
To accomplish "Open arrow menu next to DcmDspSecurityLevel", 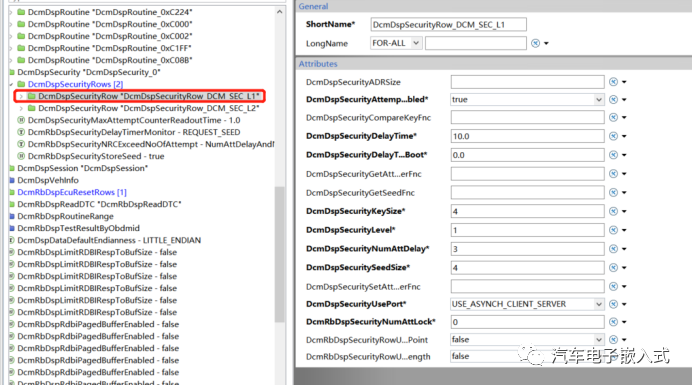I will [x=624, y=230].
